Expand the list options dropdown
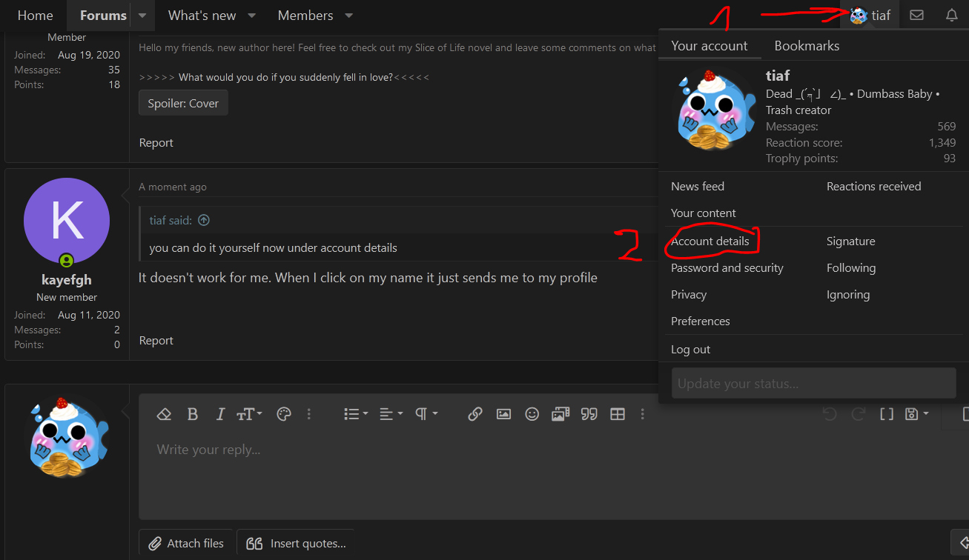The image size is (969, 560). coord(356,414)
